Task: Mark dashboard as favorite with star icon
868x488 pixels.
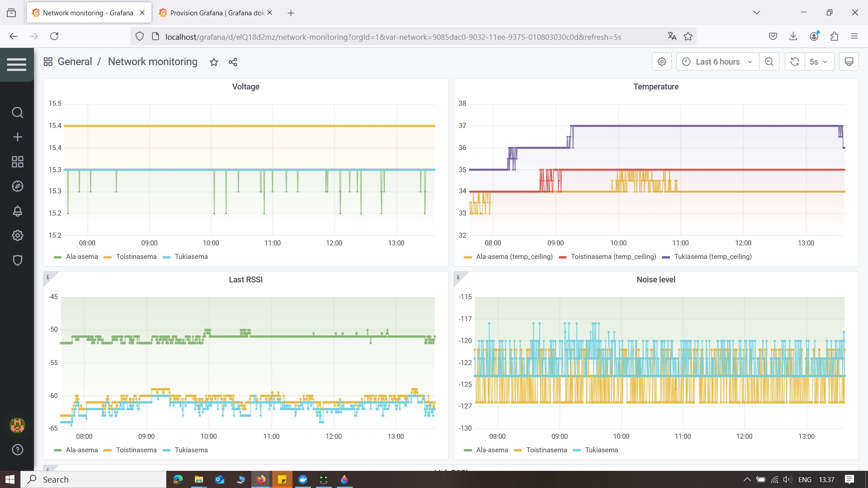Action: (214, 62)
